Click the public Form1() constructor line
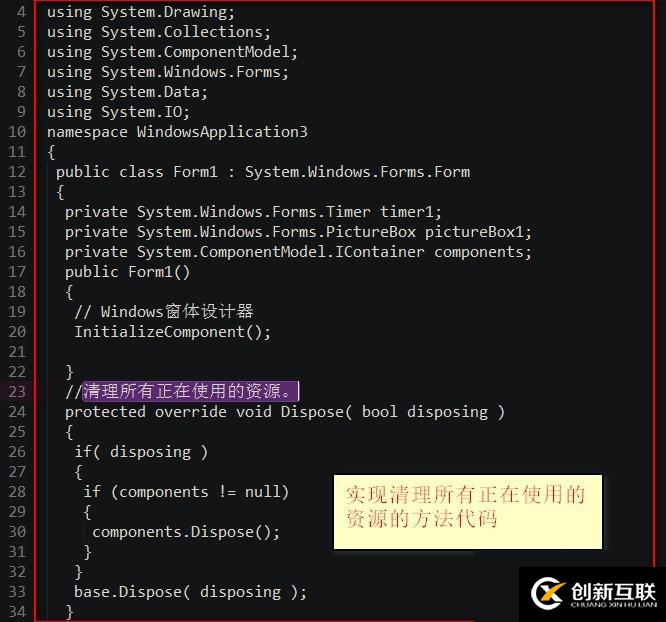The image size is (666, 622). click(x=127, y=272)
